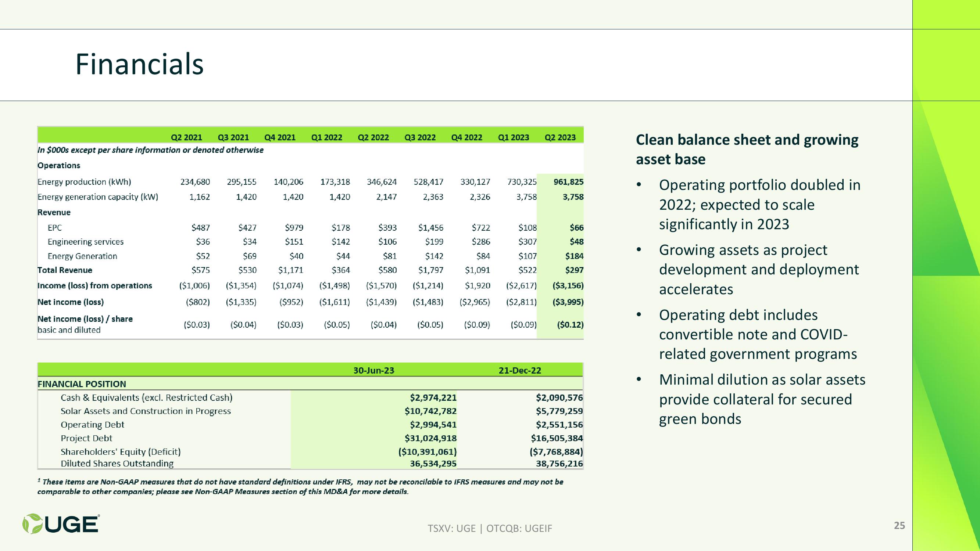Click Clean balance sheet heading
980x551 pixels.
747,150
